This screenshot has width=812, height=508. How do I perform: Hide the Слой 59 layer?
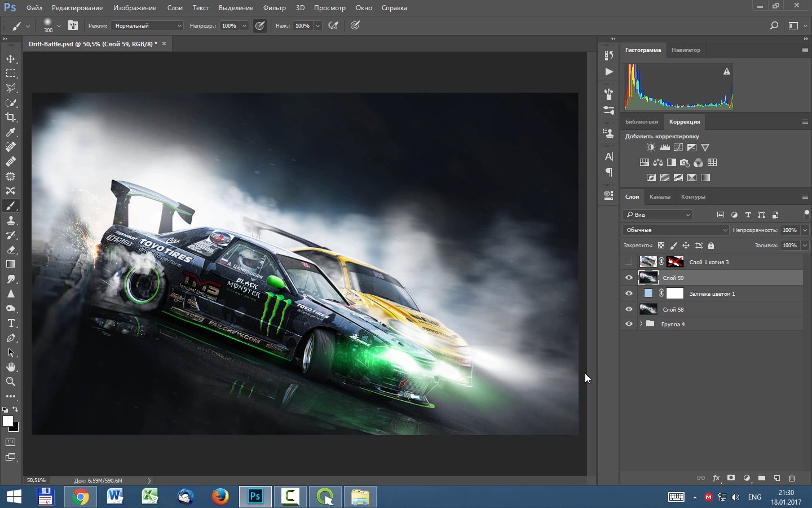pos(629,278)
